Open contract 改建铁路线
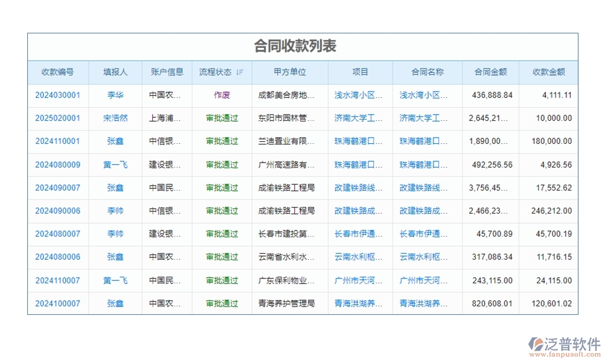This screenshot has height=364, width=607. [x=427, y=187]
